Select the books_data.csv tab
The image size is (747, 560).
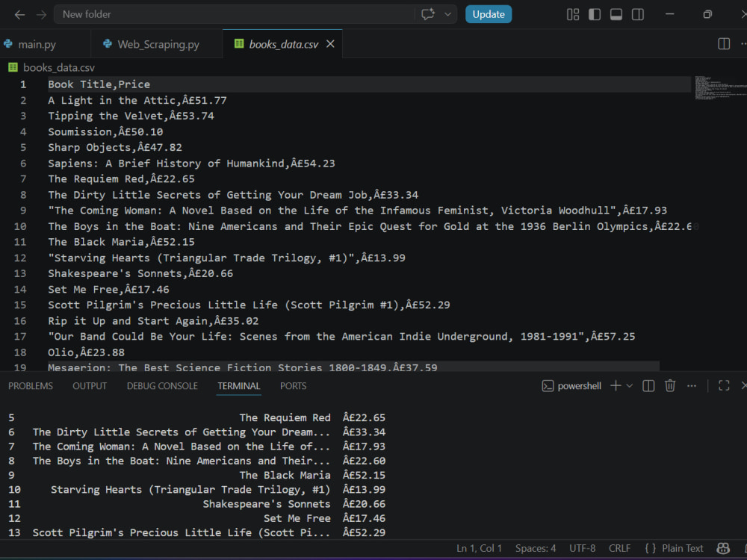click(283, 44)
